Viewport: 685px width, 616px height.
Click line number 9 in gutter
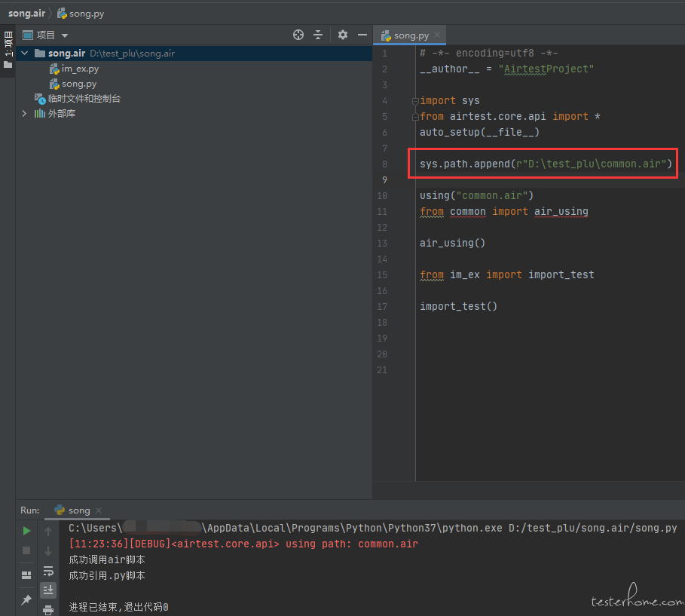(x=384, y=179)
